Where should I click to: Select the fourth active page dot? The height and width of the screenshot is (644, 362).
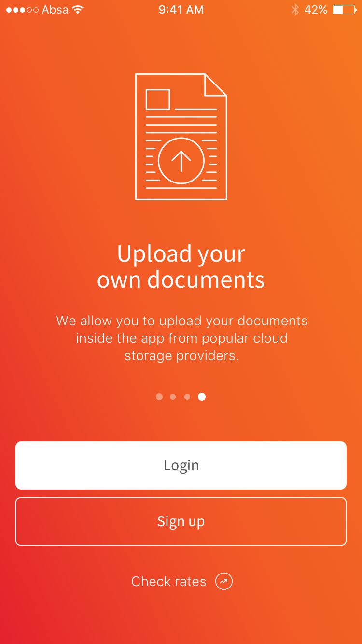202,397
